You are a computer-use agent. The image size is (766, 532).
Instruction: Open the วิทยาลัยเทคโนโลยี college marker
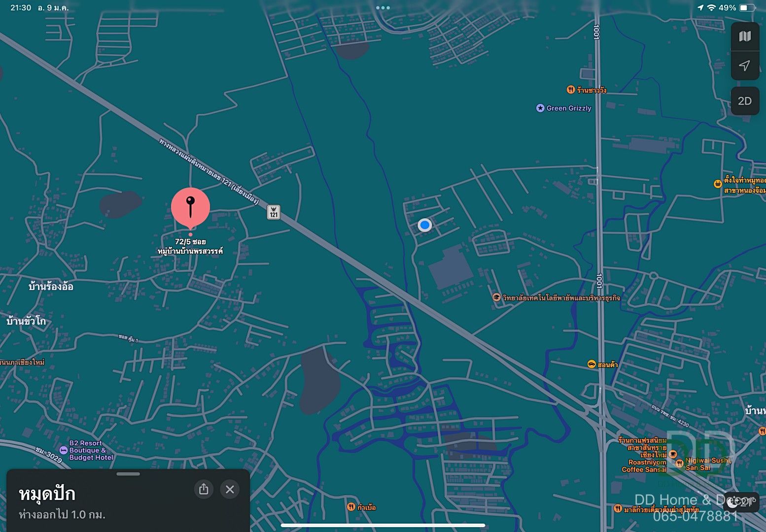point(496,297)
